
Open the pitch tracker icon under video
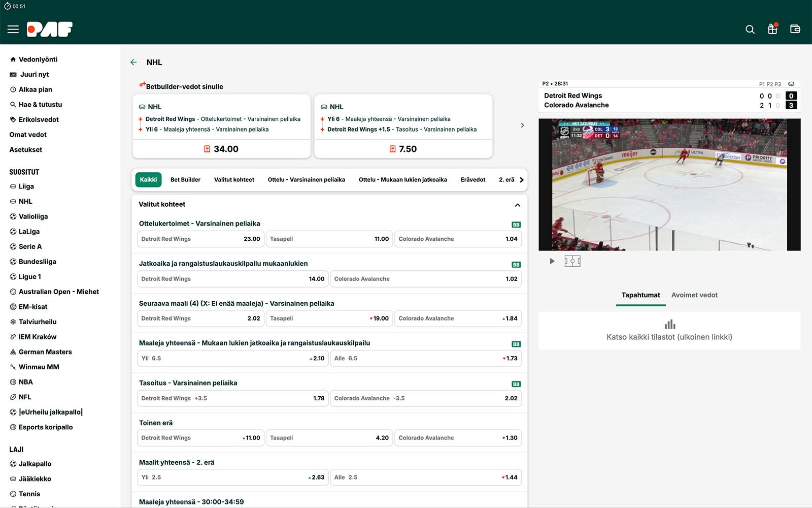[x=572, y=261]
